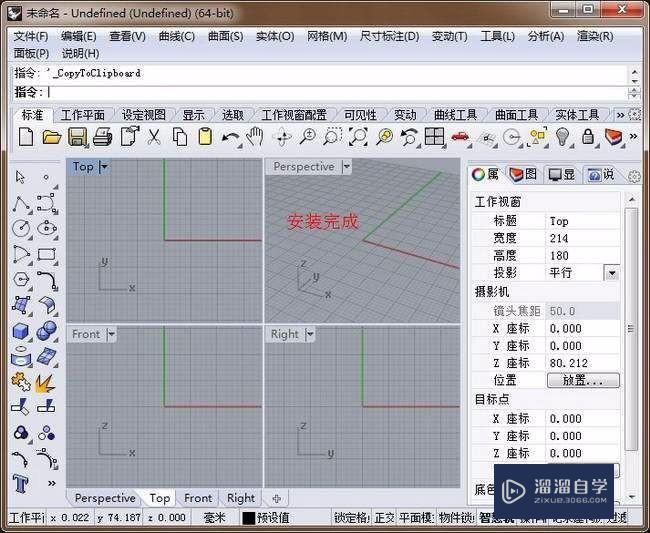Click the black layer color swatch in status bar
650x533 pixels.
pos(248,518)
